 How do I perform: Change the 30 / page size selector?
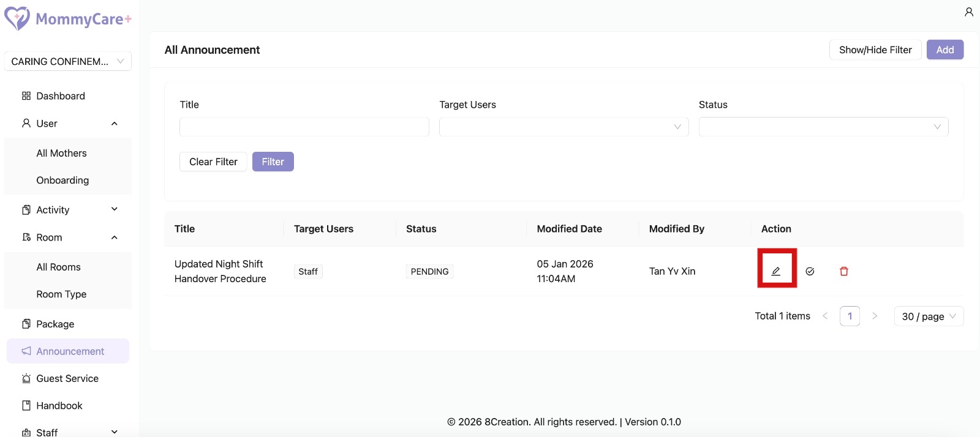[x=928, y=316]
